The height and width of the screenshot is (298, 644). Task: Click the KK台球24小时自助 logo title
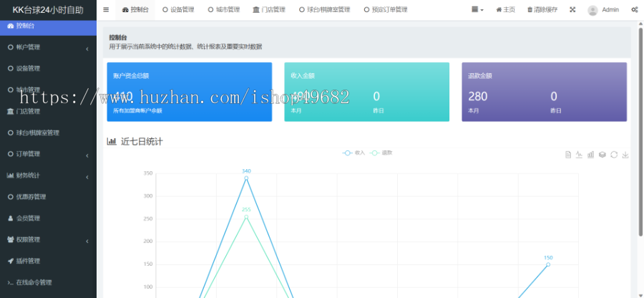[x=48, y=10]
